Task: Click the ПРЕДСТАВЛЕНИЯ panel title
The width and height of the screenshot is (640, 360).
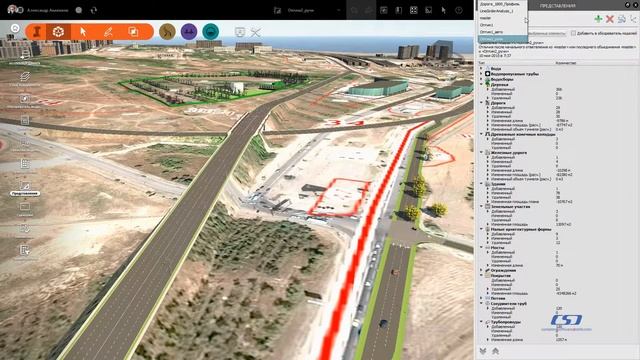Action: [x=558, y=6]
